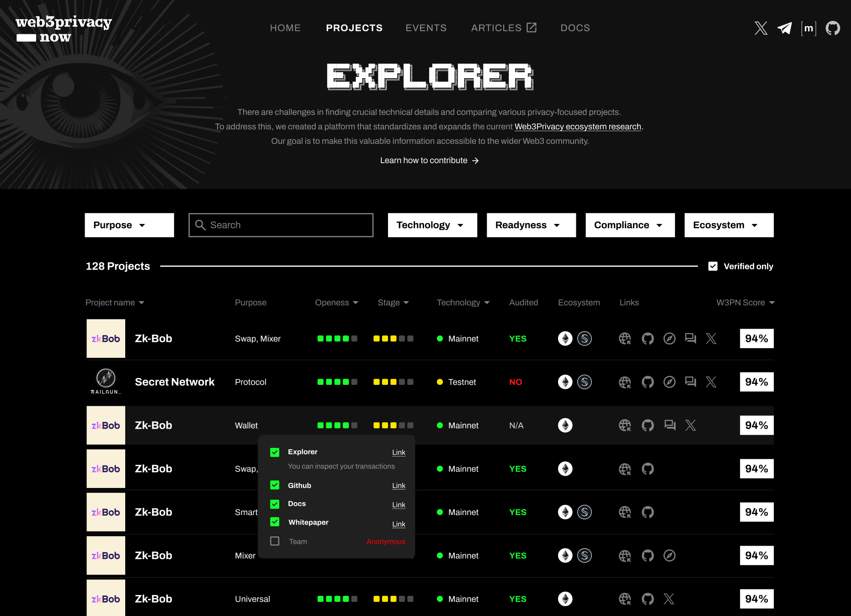
Task: Click the green openness bar in Zk-Bob Universal row
Action: (x=337, y=599)
